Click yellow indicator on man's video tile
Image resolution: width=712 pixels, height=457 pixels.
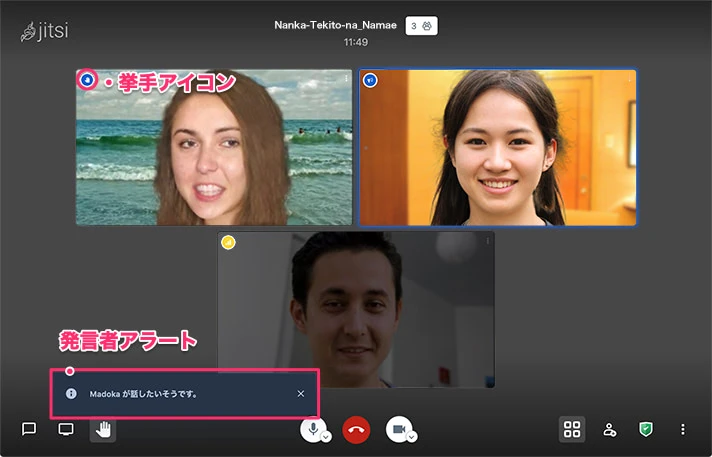(x=228, y=242)
